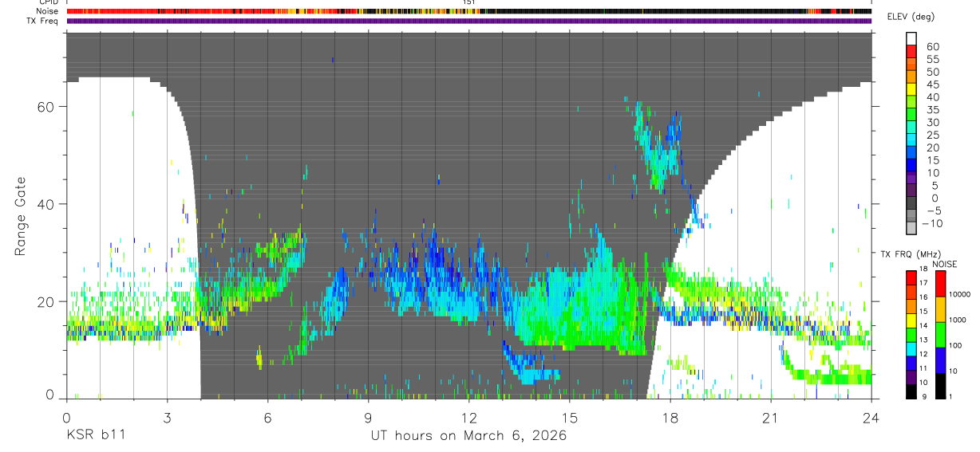Viewport: 980px width, 452px height.
Task: Click the Noise color strip above the plot
Action: 469,11
